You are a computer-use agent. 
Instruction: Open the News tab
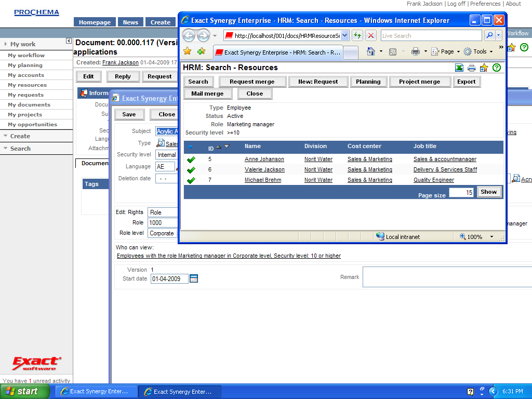click(130, 22)
